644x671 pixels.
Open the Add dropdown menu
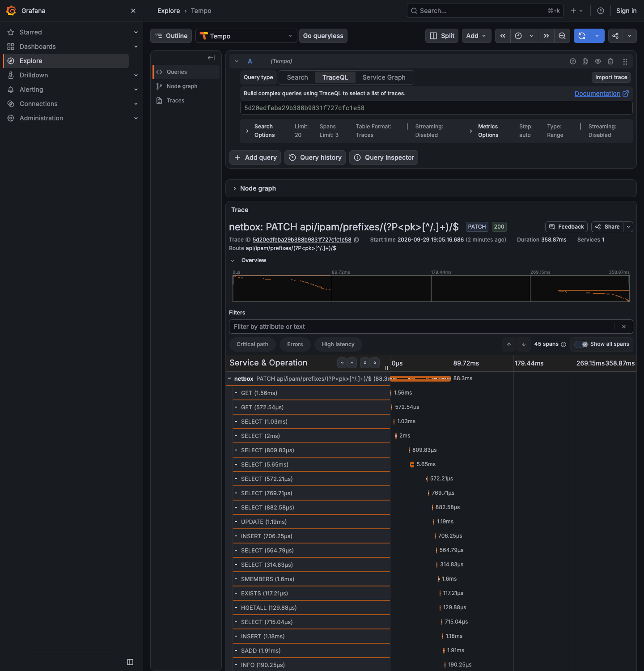(x=477, y=36)
